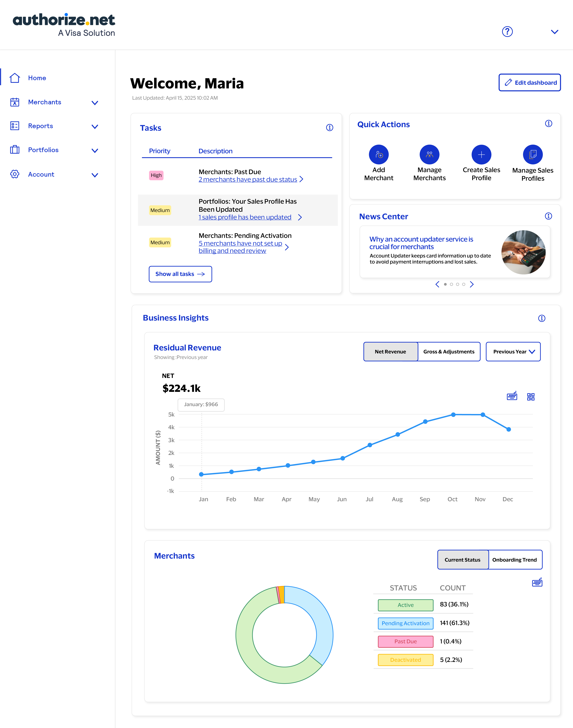Open the Tasks info icon
The image size is (573, 728).
(330, 127)
